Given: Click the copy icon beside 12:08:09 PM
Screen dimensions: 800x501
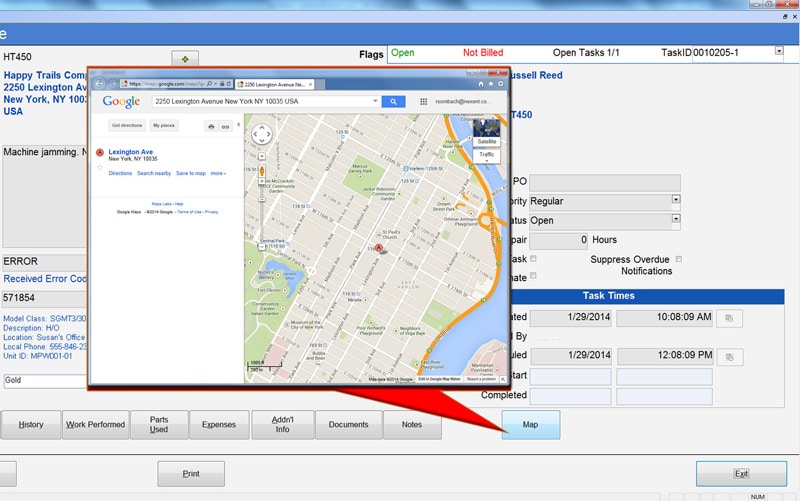Looking at the screenshot, I should [x=730, y=357].
